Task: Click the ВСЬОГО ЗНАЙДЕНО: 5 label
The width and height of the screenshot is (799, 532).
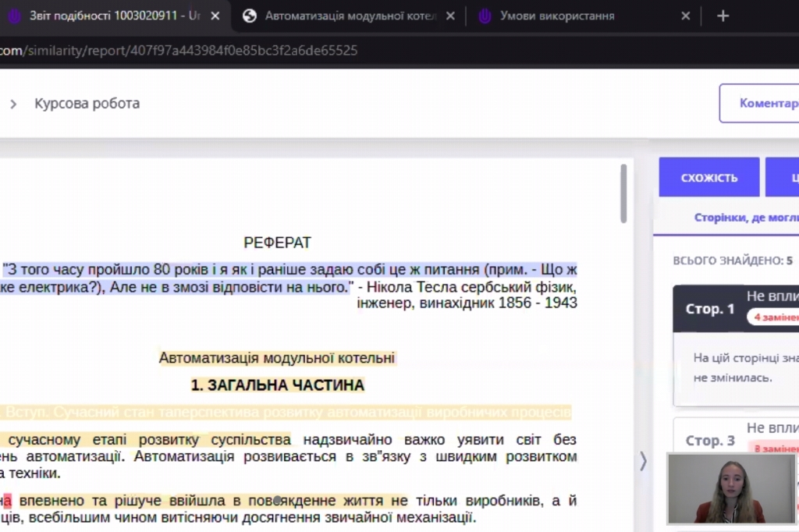Action: (733, 261)
